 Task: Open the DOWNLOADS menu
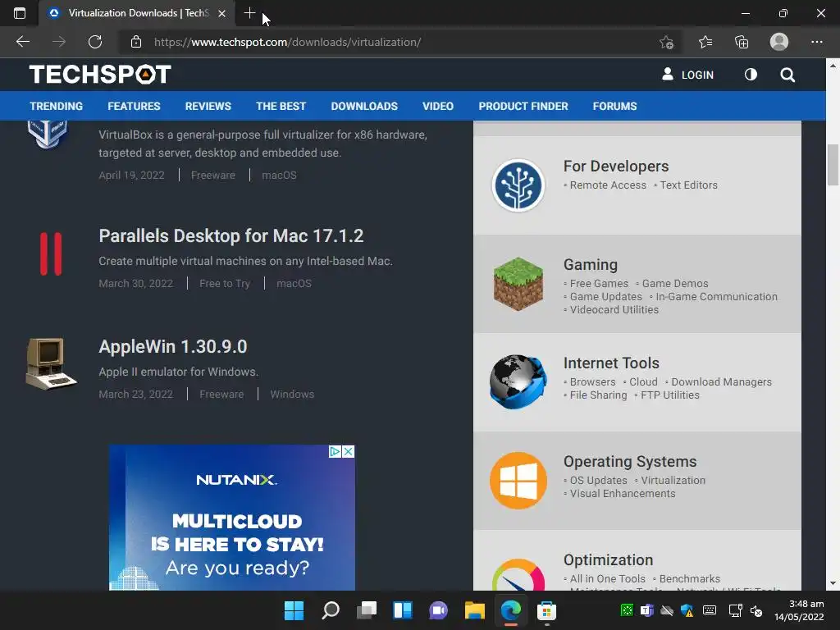click(x=364, y=106)
